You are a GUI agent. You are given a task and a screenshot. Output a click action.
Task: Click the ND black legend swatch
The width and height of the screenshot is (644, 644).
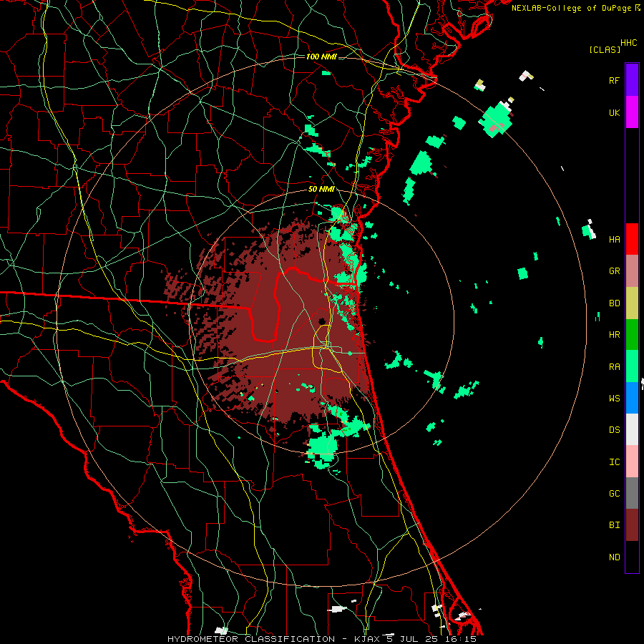click(632, 557)
